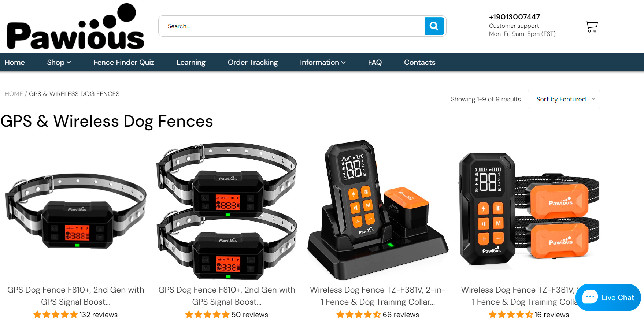Screen dimensions: 644x320
Task: Click the single GPS collar product image
Action: click(76, 211)
